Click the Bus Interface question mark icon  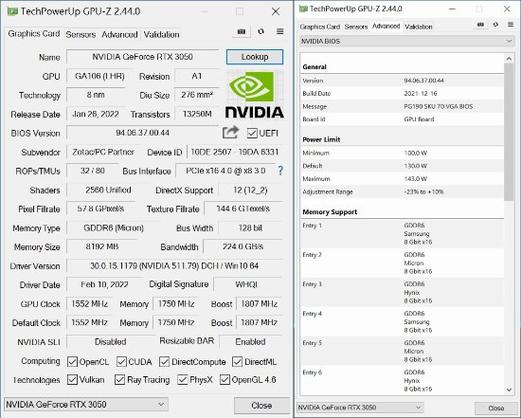[x=280, y=171]
